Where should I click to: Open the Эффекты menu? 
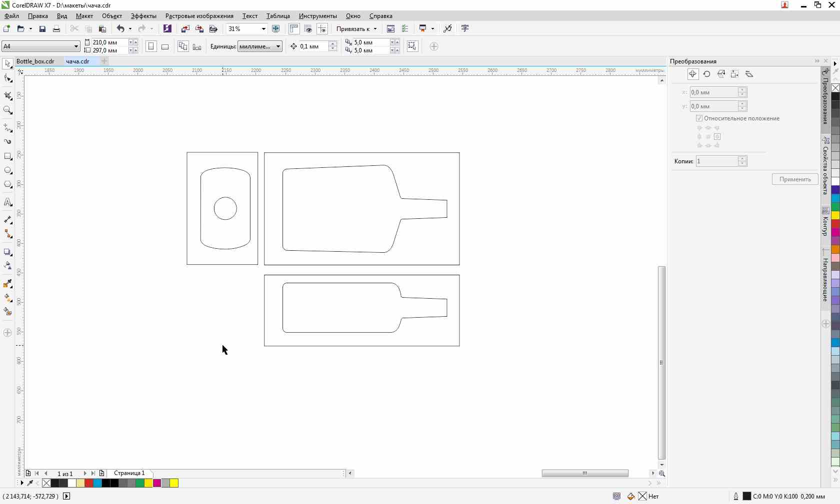(x=143, y=16)
